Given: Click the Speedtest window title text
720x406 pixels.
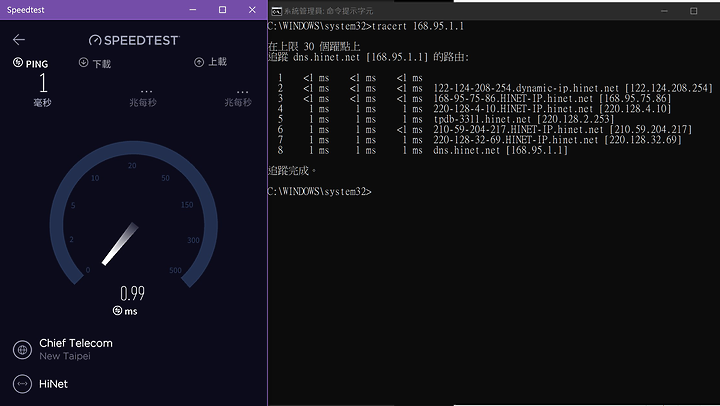Looking at the screenshot, I should click(x=26, y=10).
